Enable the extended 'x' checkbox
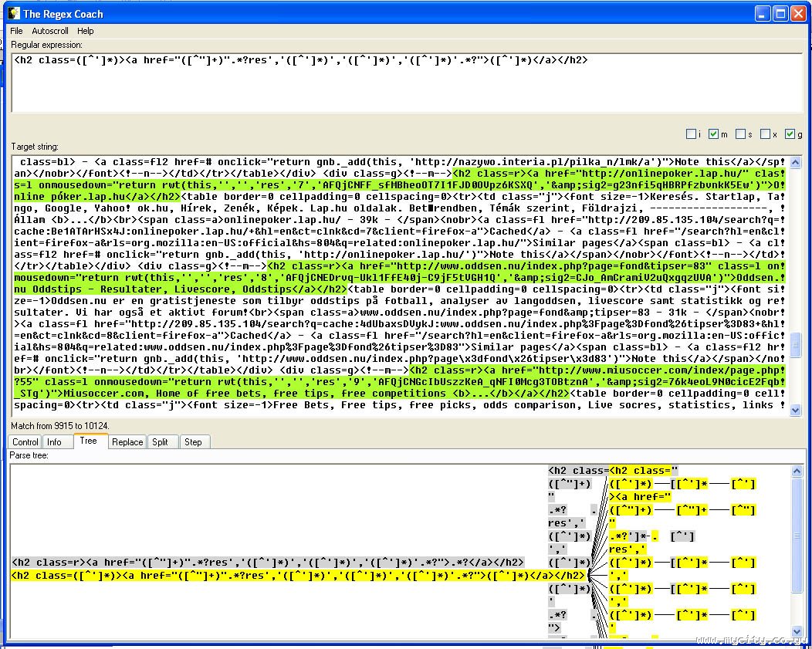This screenshot has width=812, height=649. pyautogui.click(x=765, y=134)
